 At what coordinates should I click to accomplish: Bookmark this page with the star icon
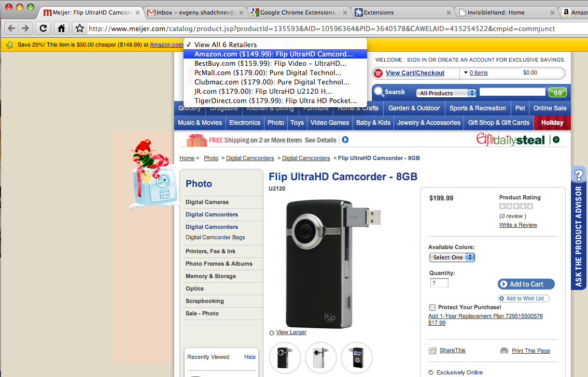pos(79,28)
